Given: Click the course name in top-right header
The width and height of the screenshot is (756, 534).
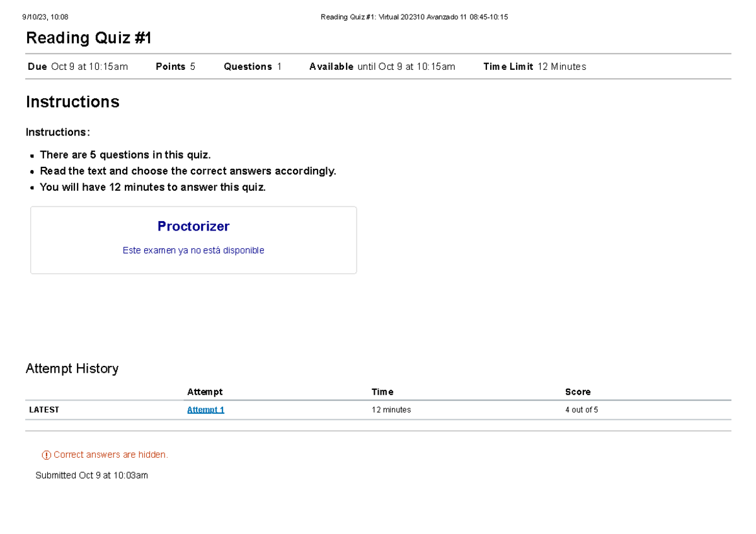Looking at the screenshot, I should [x=414, y=17].
